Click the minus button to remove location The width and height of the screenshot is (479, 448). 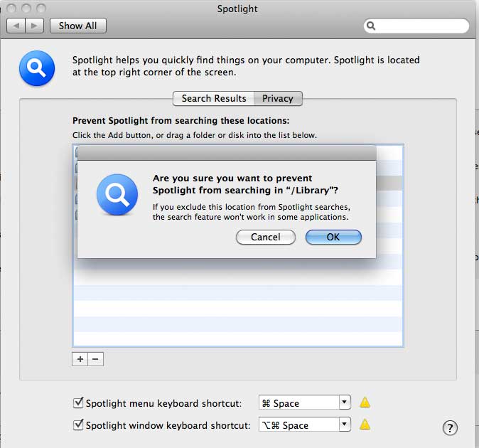(96, 359)
